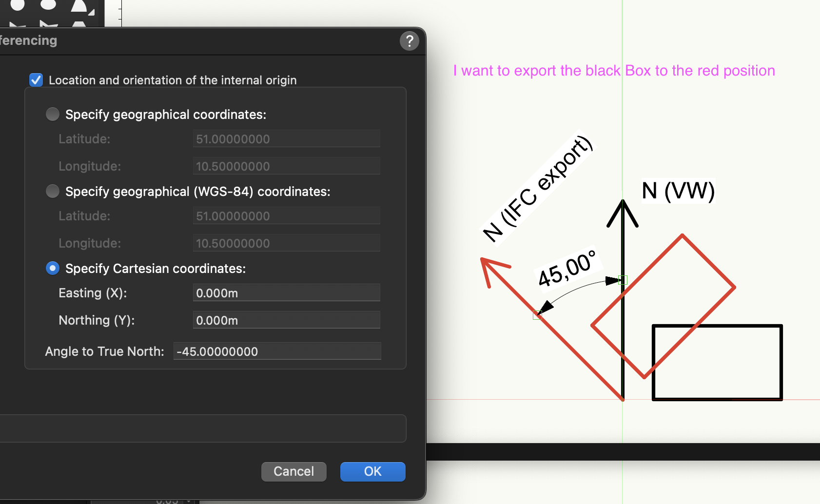Image resolution: width=820 pixels, height=504 pixels.
Task: Open help via the question mark icon
Action: coord(409,41)
